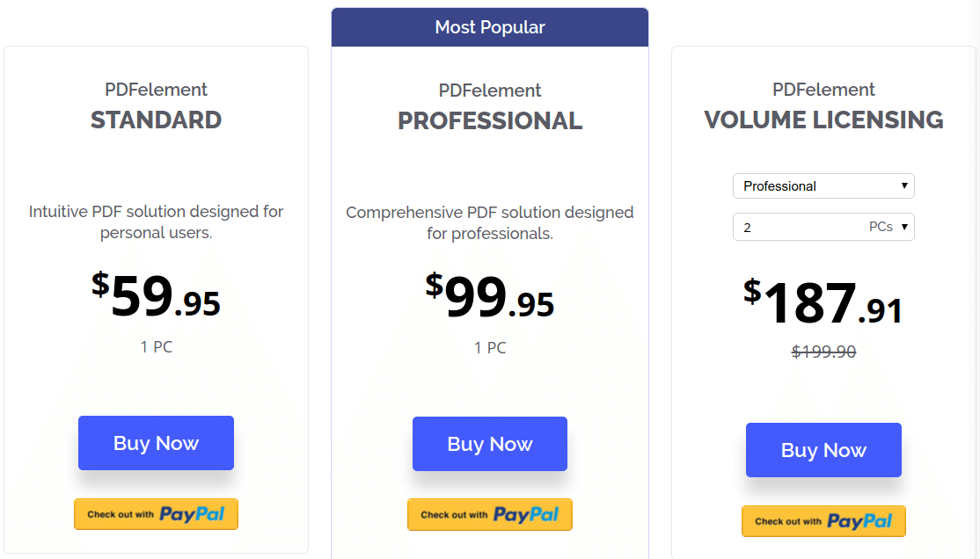Click the PROFESSIONAL plan heading

coord(489,120)
